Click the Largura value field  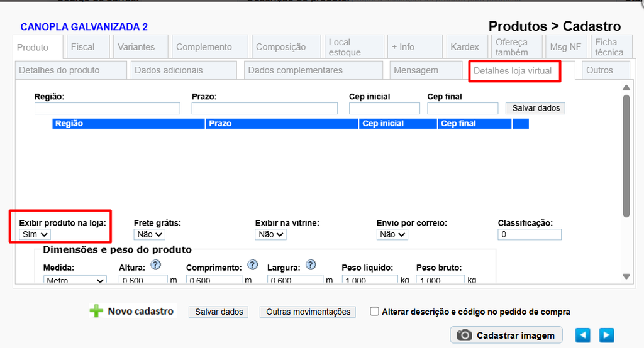[x=296, y=280]
